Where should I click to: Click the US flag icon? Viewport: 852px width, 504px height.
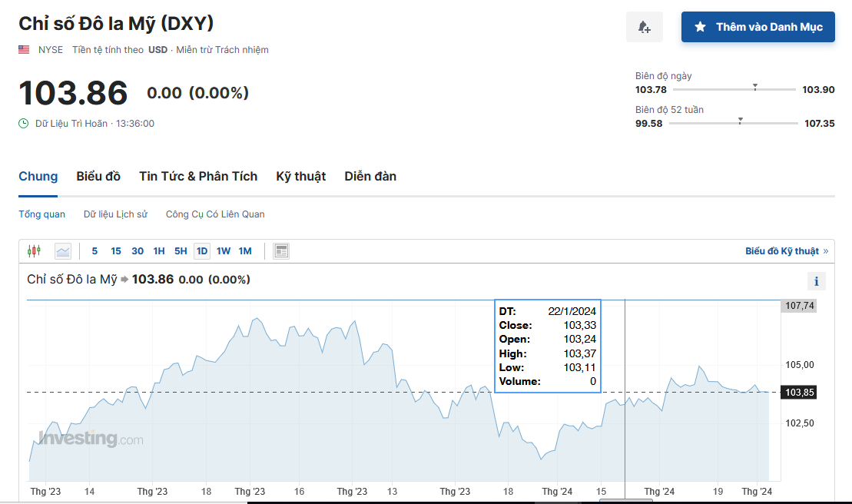(25, 50)
